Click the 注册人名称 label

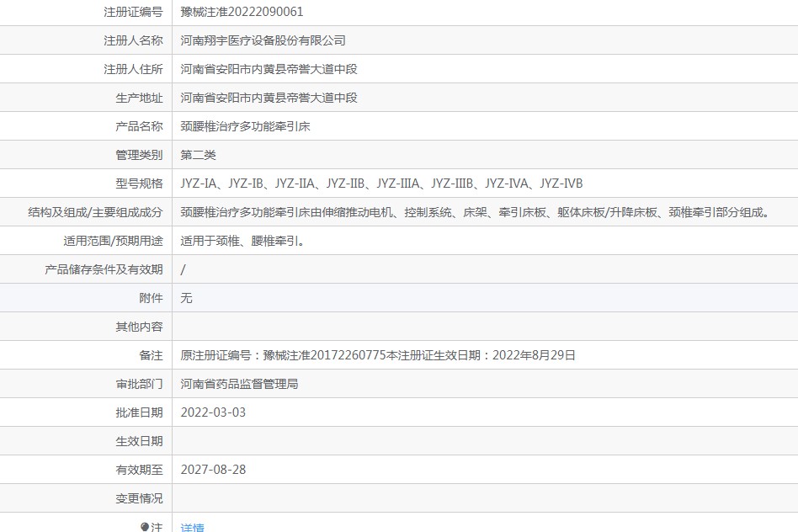pos(133,40)
